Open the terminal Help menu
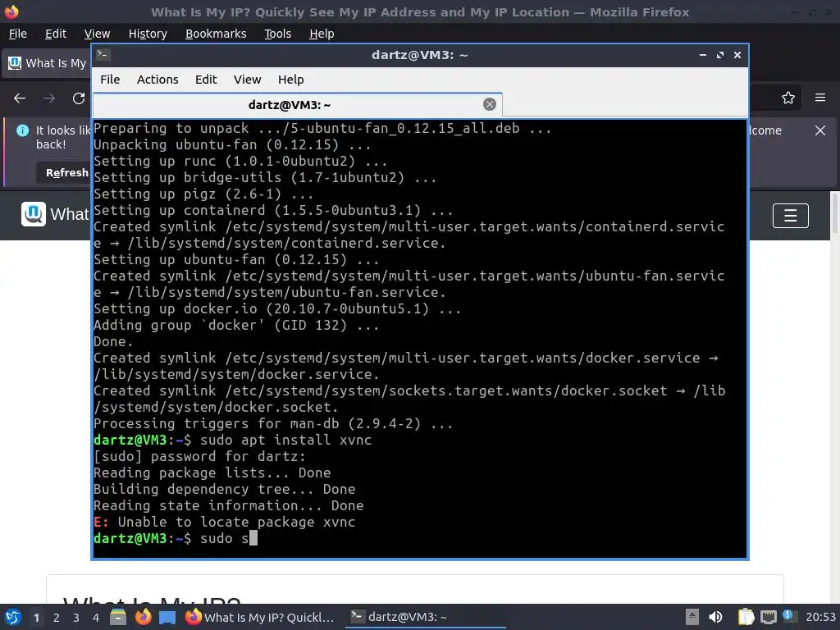 point(291,80)
